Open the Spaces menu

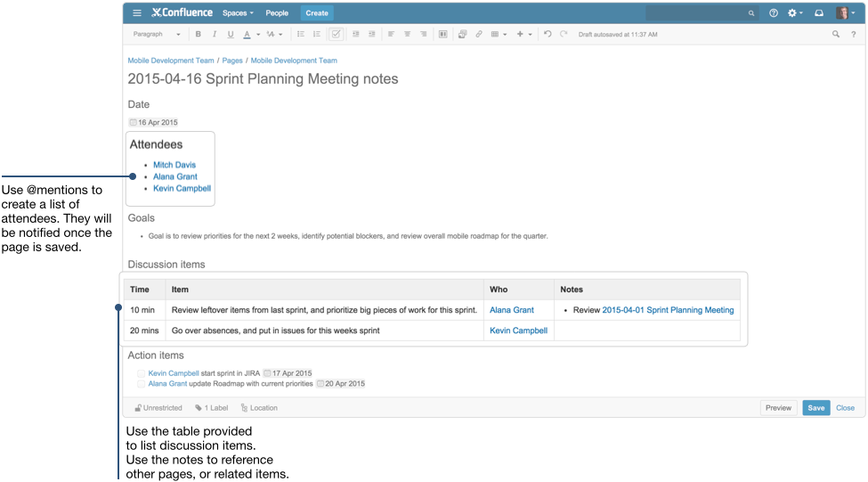(238, 12)
